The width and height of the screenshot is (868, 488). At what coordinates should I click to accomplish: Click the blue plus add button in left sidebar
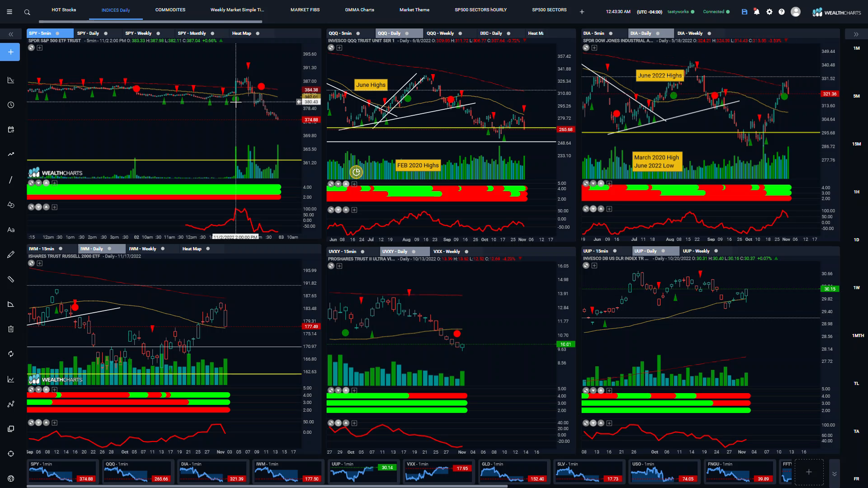(11, 52)
